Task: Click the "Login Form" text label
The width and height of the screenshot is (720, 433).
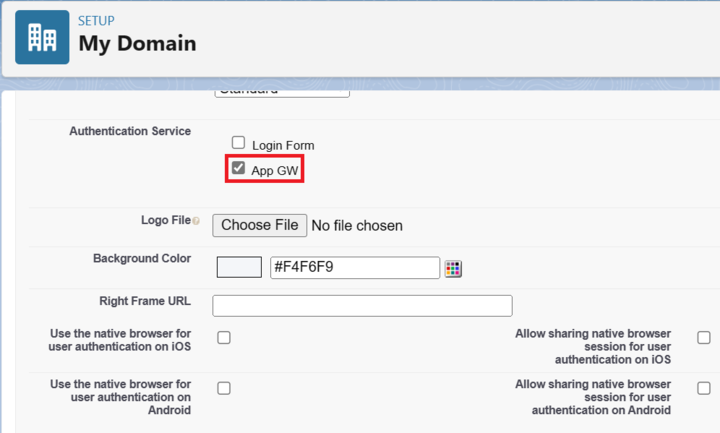Action: (x=283, y=146)
